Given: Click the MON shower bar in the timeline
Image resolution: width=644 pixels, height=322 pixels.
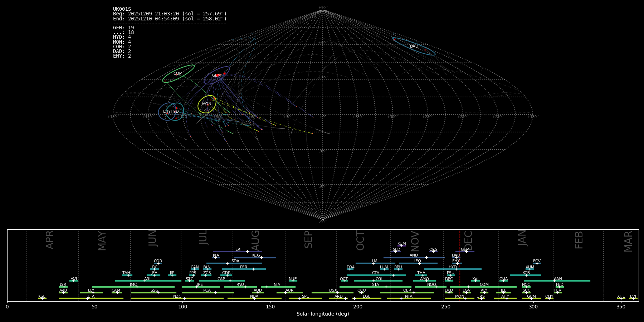Looking at the screenshot, I should (460, 298).
